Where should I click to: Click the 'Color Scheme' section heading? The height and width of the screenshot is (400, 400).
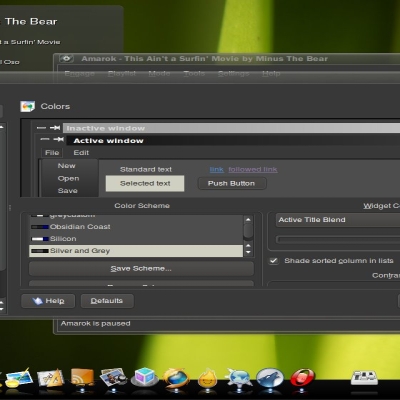click(x=142, y=206)
